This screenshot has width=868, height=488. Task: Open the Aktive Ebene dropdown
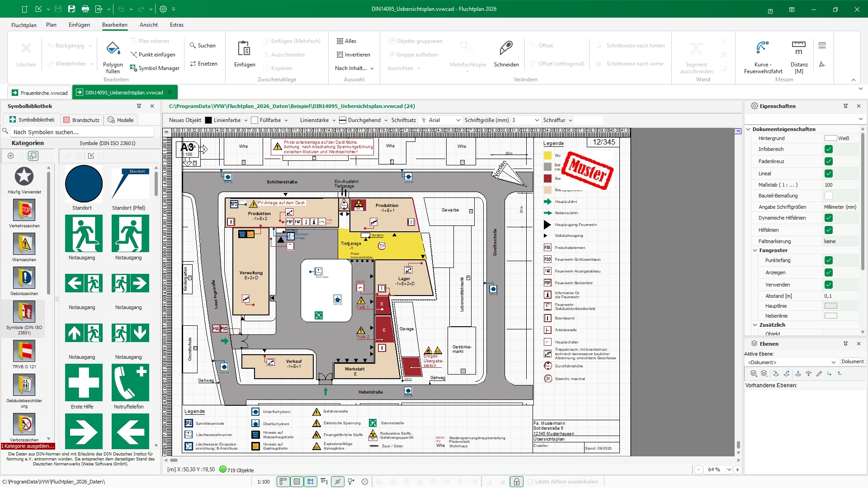(x=833, y=362)
